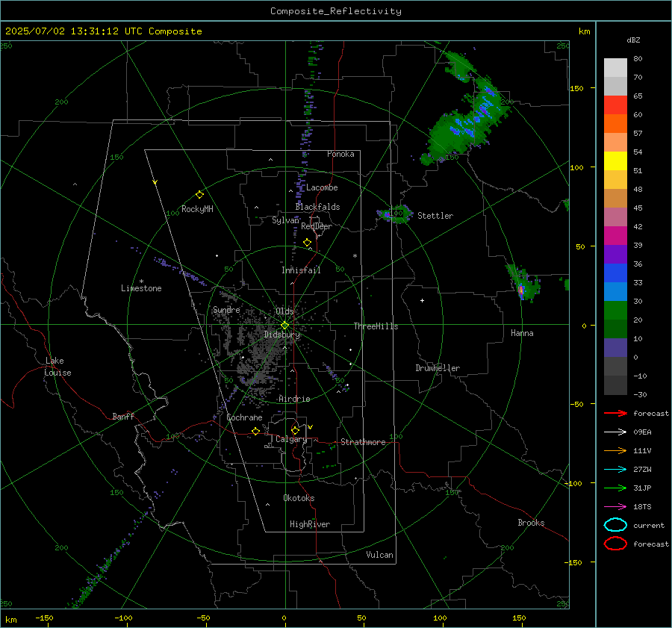Click the Blackfalds town label

pos(317,207)
